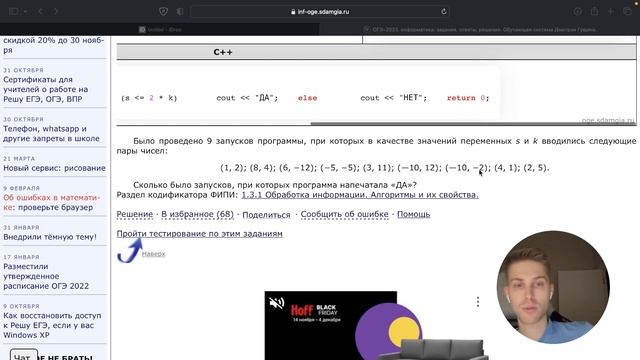Viewport: 640px width, 360px height.
Task: Click the blue curved up-arrow icon
Action: point(130,250)
